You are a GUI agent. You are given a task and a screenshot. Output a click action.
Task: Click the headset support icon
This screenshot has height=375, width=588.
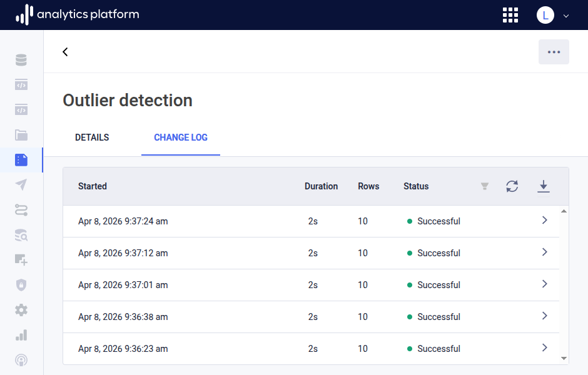click(x=21, y=360)
